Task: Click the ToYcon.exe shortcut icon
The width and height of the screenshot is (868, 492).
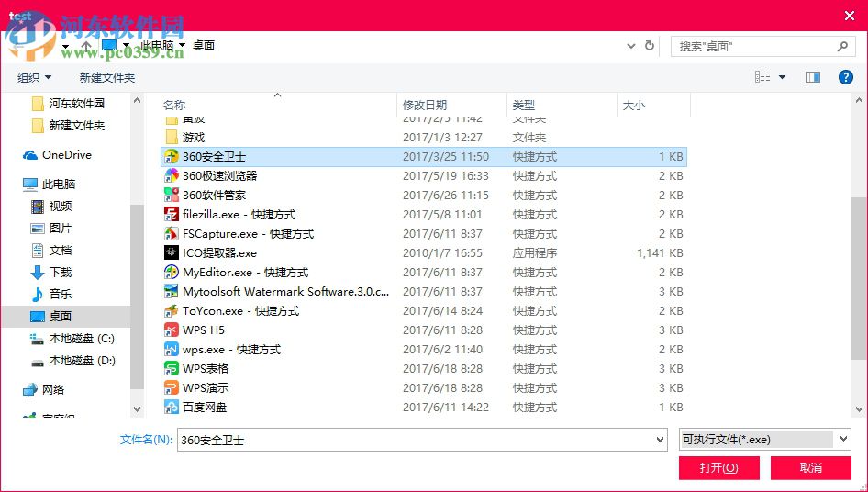Action: [x=171, y=311]
